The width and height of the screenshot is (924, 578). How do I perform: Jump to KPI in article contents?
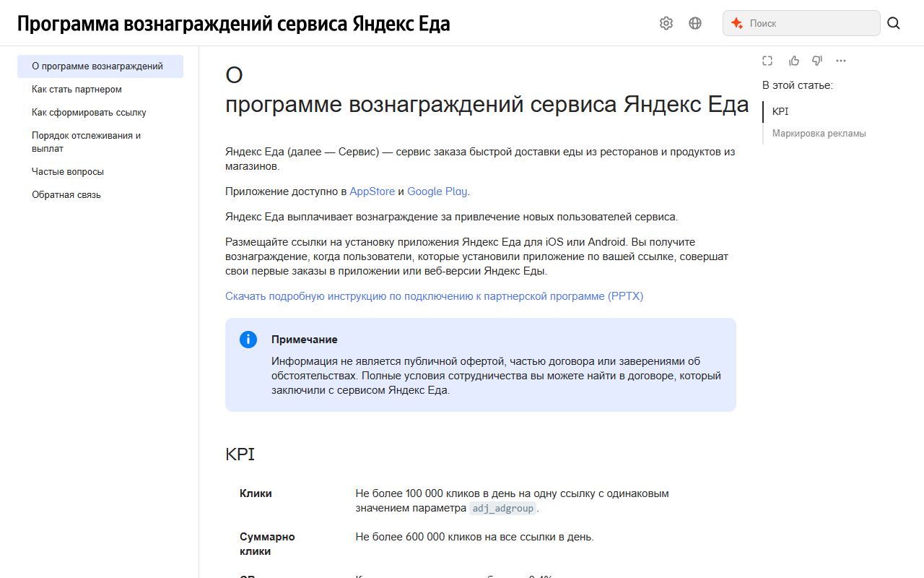pyautogui.click(x=780, y=112)
